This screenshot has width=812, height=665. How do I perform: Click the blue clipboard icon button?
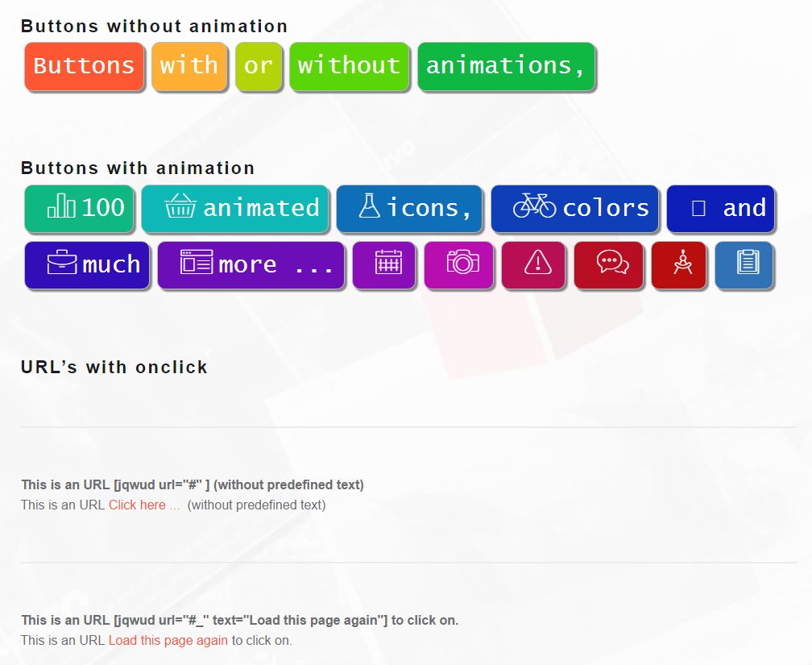744,265
